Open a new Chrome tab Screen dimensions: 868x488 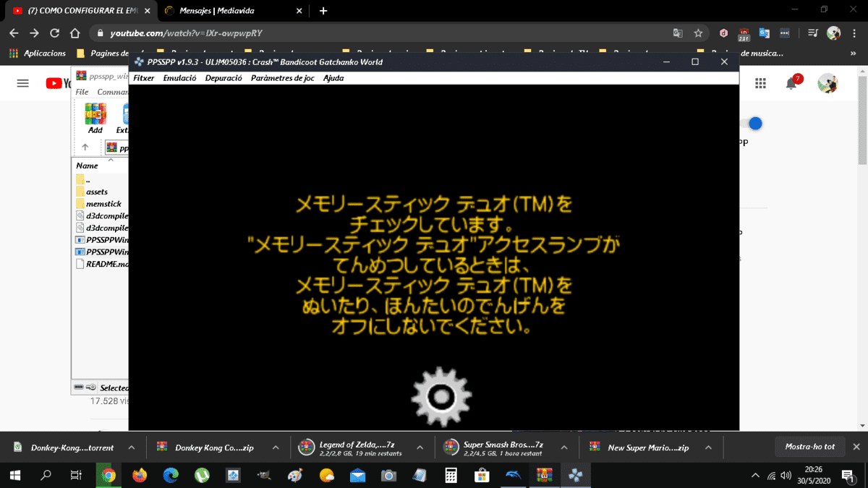(x=323, y=11)
